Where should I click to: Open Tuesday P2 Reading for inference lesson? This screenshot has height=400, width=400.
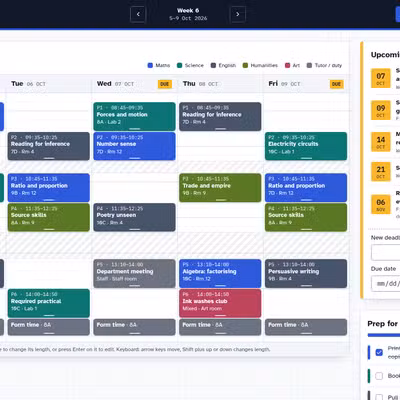(x=49, y=146)
